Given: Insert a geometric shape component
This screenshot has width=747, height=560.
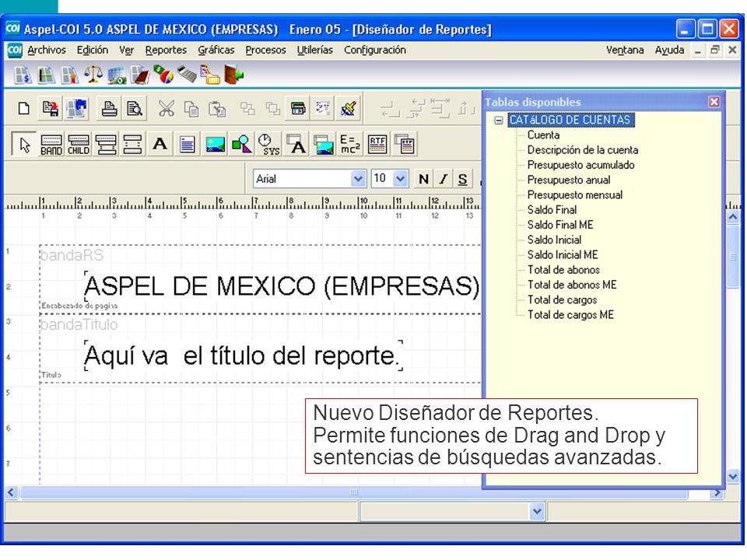Looking at the screenshot, I should coord(242,145).
